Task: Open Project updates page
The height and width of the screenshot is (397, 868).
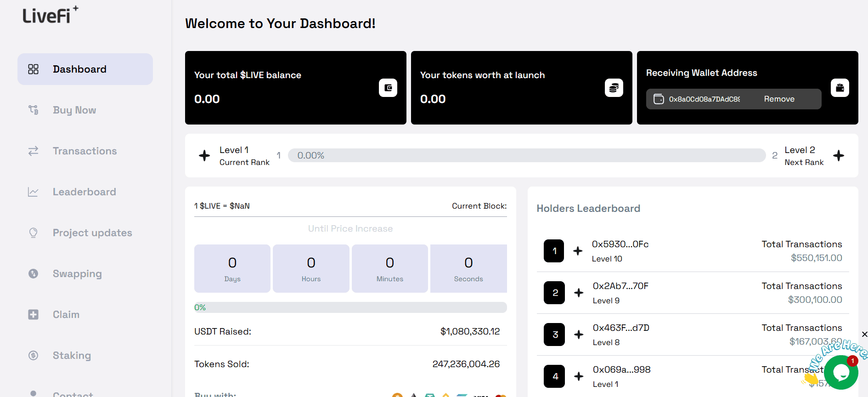Action: (x=92, y=233)
